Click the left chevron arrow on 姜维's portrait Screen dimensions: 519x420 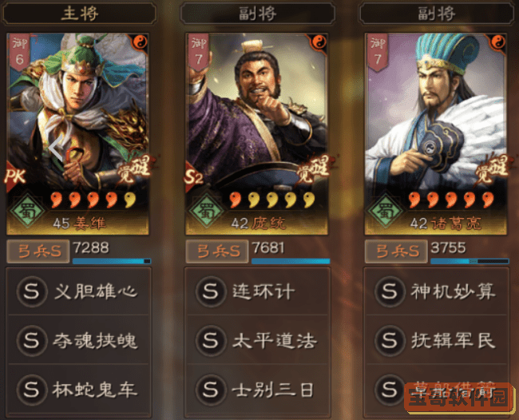(56, 148)
